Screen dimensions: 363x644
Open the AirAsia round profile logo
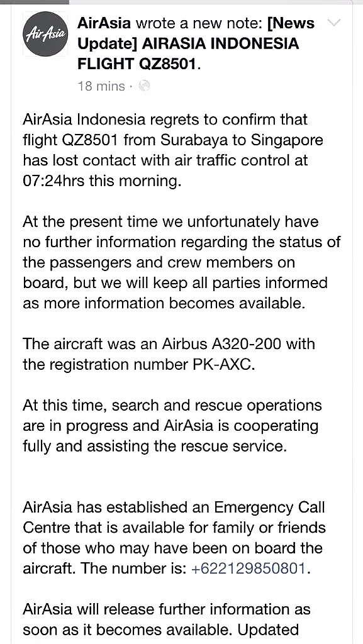[45, 34]
